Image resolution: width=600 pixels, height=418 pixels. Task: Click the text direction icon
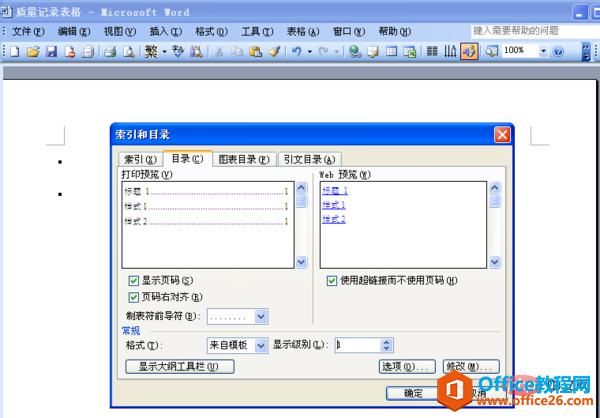[x=450, y=51]
